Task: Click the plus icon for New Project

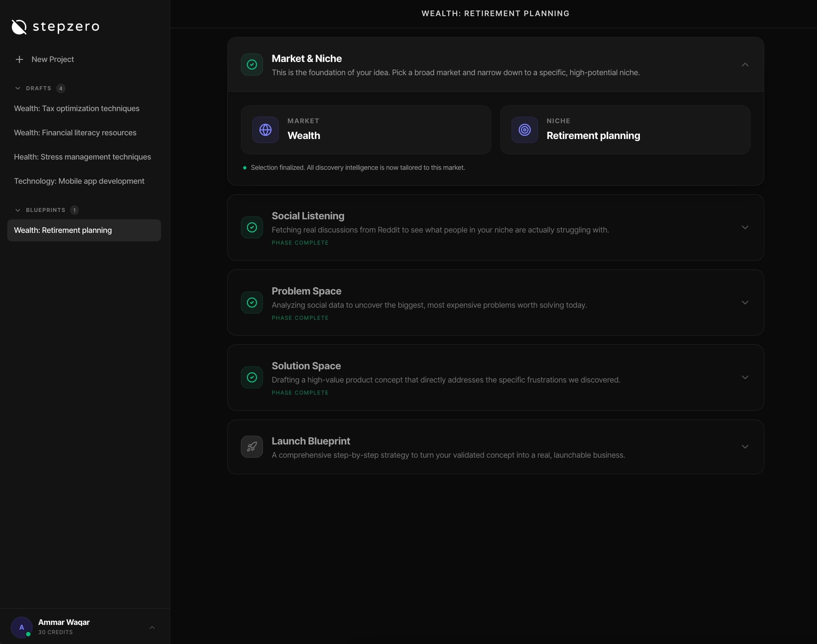Action: coord(19,59)
